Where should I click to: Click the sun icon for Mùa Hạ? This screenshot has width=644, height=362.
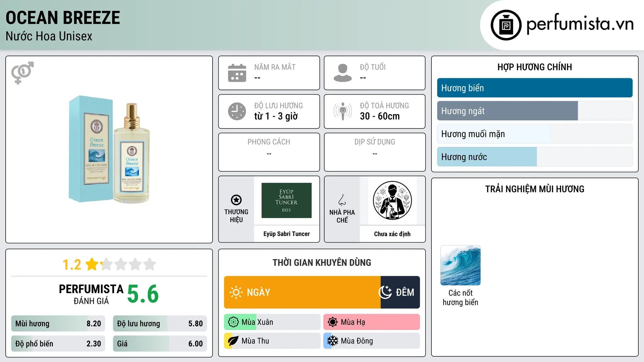pos(333,322)
